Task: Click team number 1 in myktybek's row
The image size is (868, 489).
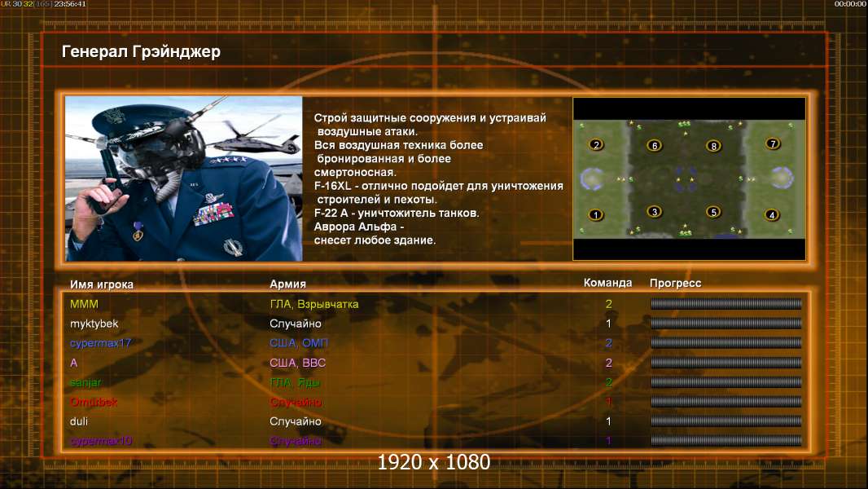Action: pyautogui.click(x=608, y=324)
